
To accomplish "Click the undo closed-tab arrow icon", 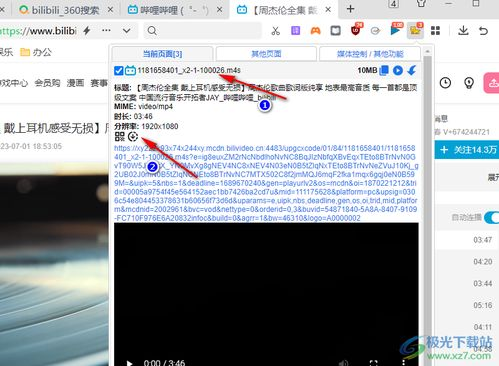I will (x=483, y=31).
